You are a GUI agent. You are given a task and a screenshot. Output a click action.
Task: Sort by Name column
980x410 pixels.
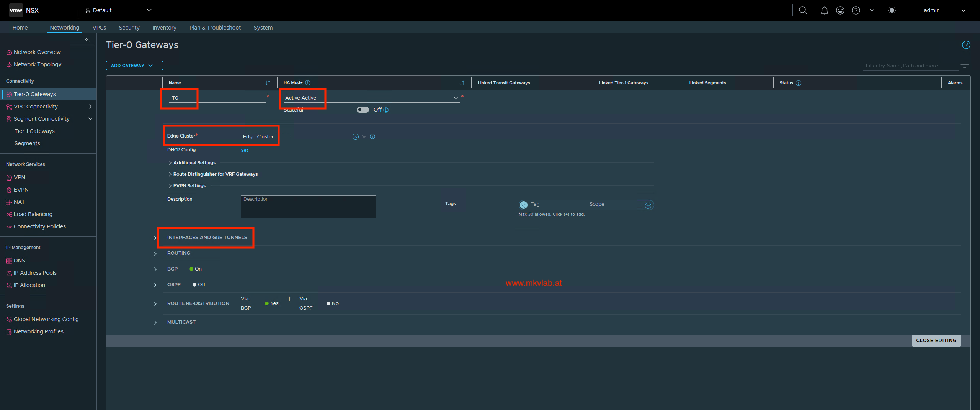tap(268, 83)
